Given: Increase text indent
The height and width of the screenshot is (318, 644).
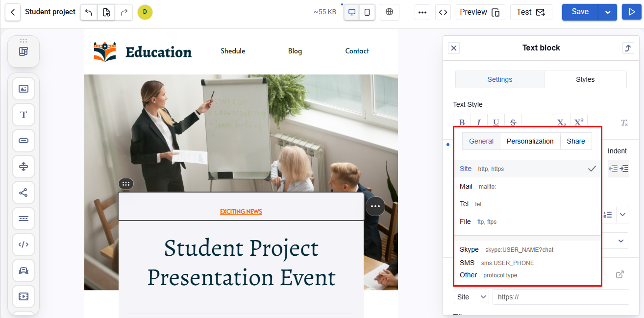Looking at the screenshot, I should 624,169.
